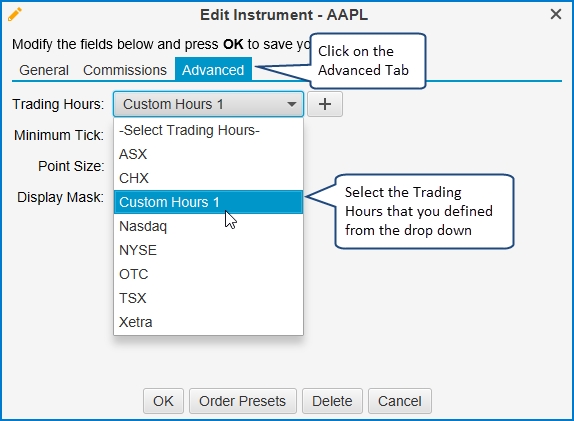Image resolution: width=574 pixels, height=421 pixels.
Task: Click the plus icon beside Trading Hours
Action: [x=325, y=104]
